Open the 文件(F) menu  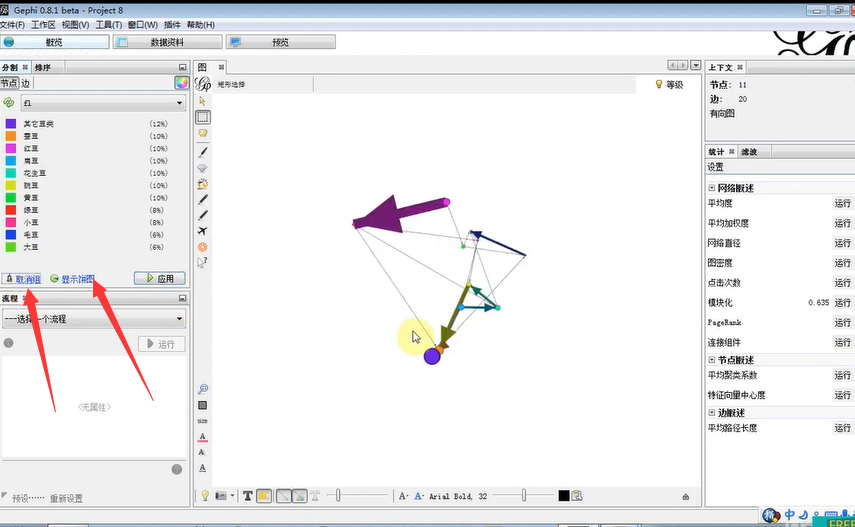pos(12,25)
